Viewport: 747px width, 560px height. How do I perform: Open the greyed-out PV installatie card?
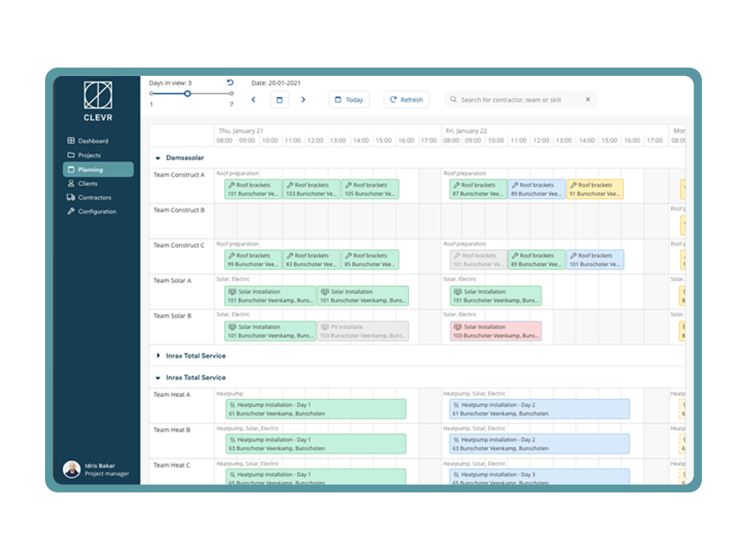pyautogui.click(x=363, y=331)
